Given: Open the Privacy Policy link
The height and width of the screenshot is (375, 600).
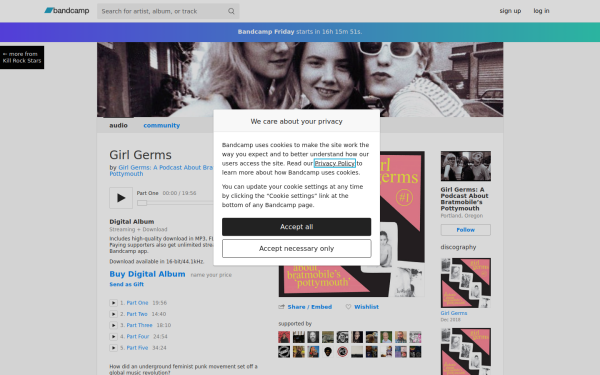Looking at the screenshot, I should tap(335, 163).
